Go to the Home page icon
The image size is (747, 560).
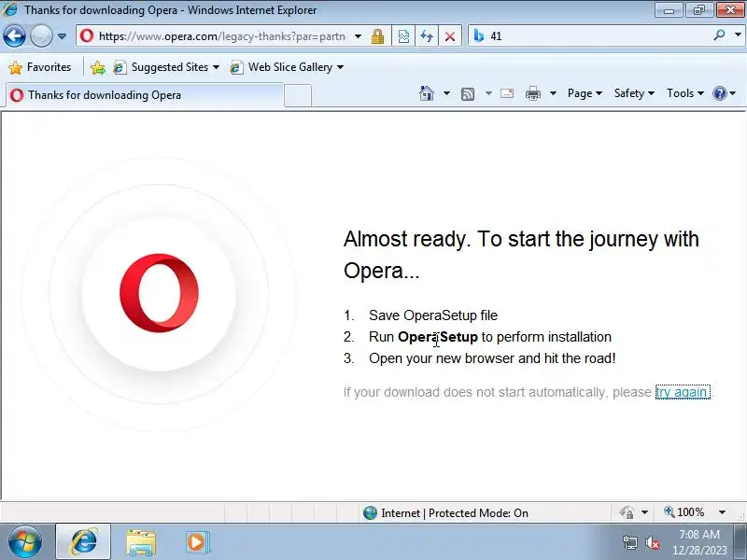427,93
